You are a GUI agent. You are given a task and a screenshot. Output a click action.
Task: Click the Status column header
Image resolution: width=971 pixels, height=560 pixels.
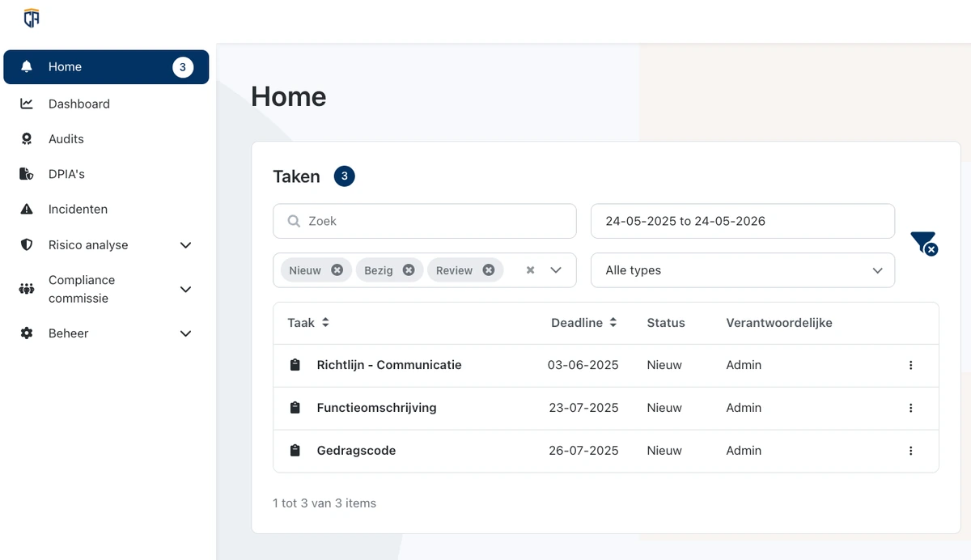point(666,322)
